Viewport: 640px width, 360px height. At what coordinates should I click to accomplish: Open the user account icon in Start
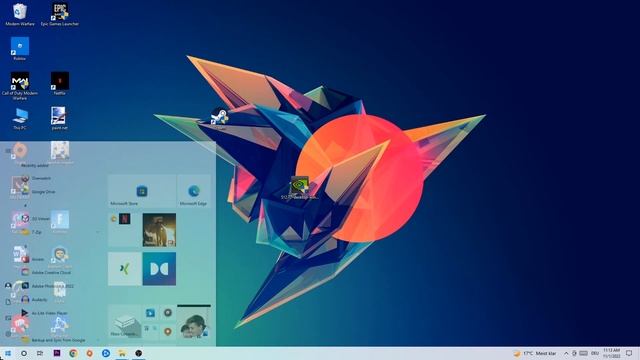click(x=8, y=285)
